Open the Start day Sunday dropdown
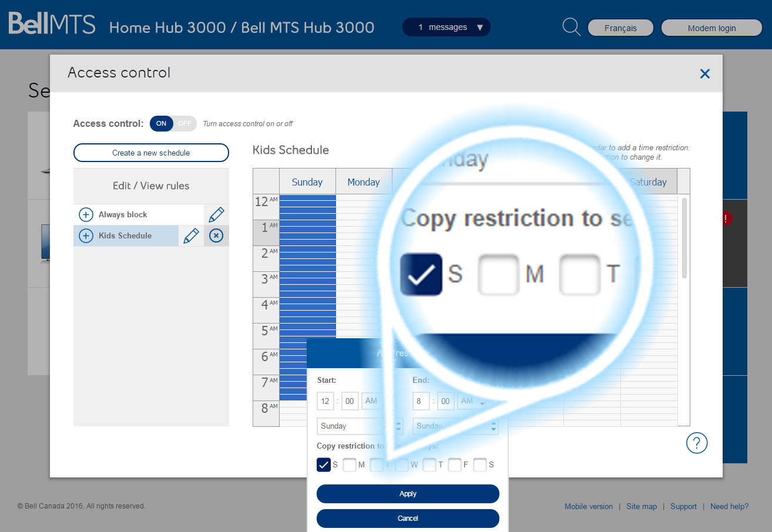Viewport: 772px width, 532px height. (x=360, y=426)
